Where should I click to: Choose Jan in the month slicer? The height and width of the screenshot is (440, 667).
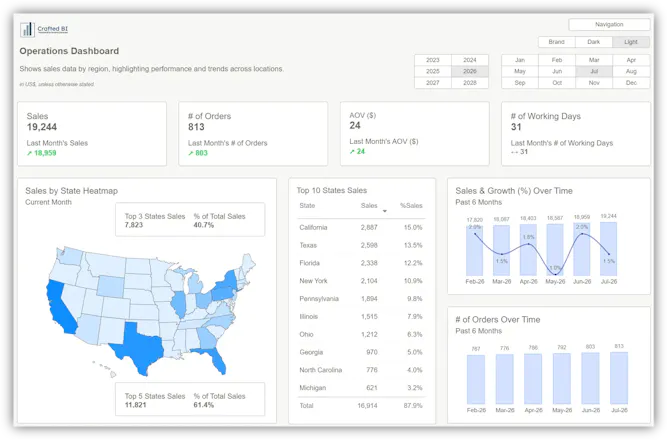click(x=520, y=60)
